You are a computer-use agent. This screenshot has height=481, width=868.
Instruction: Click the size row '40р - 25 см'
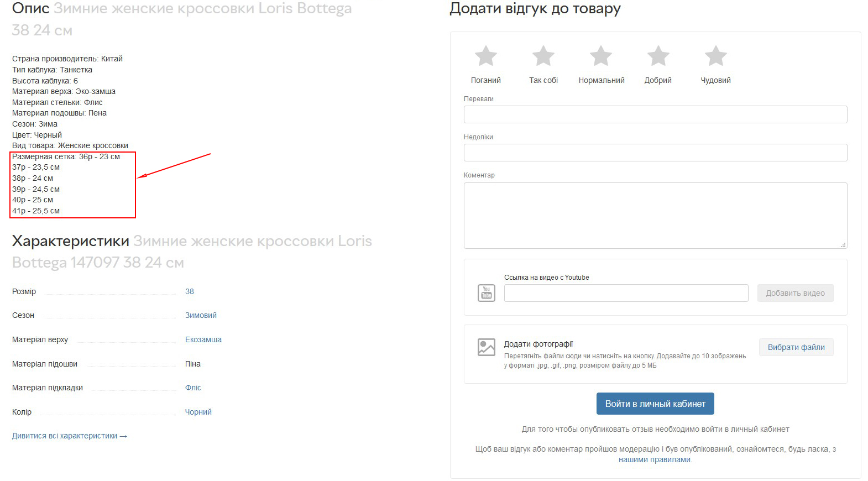click(x=33, y=200)
